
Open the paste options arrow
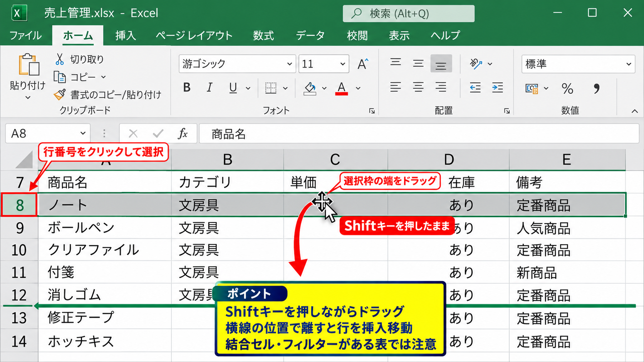[28, 98]
